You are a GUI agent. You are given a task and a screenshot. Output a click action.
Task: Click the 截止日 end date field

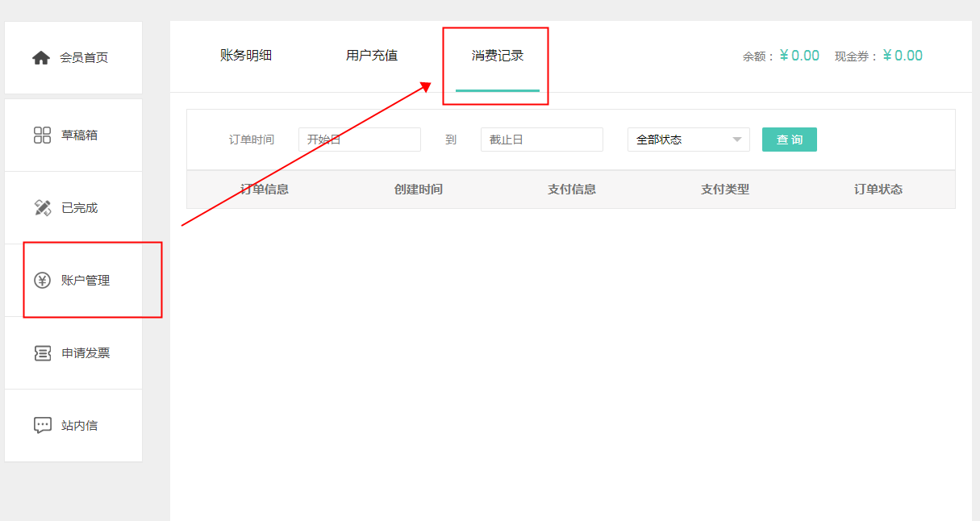(542, 140)
